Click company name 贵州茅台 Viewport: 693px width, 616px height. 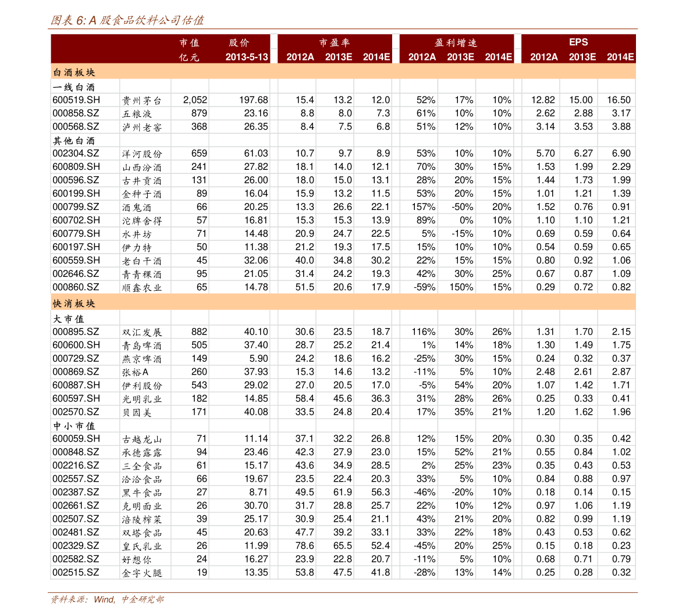142,101
